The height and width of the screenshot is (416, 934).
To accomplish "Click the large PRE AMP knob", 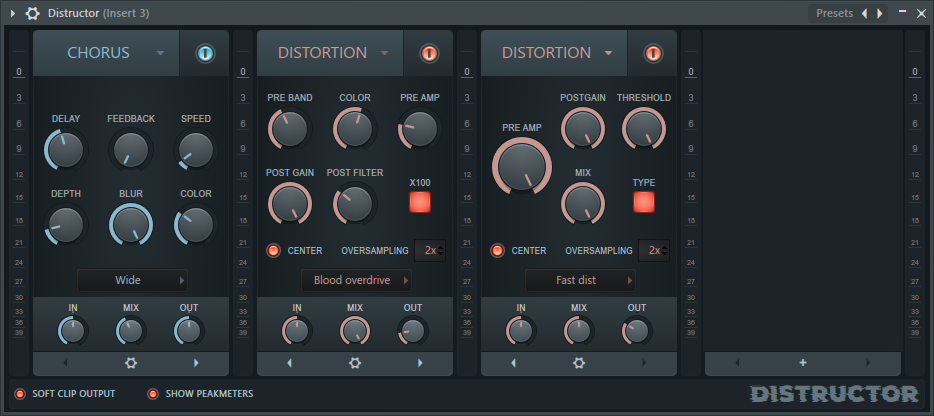I will click(x=520, y=165).
